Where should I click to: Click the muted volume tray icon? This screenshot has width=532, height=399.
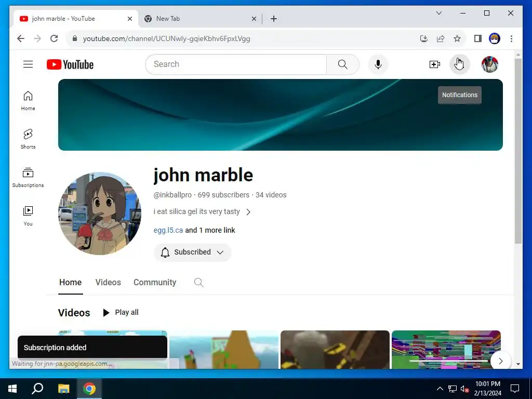pyautogui.click(x=464, y=389)
